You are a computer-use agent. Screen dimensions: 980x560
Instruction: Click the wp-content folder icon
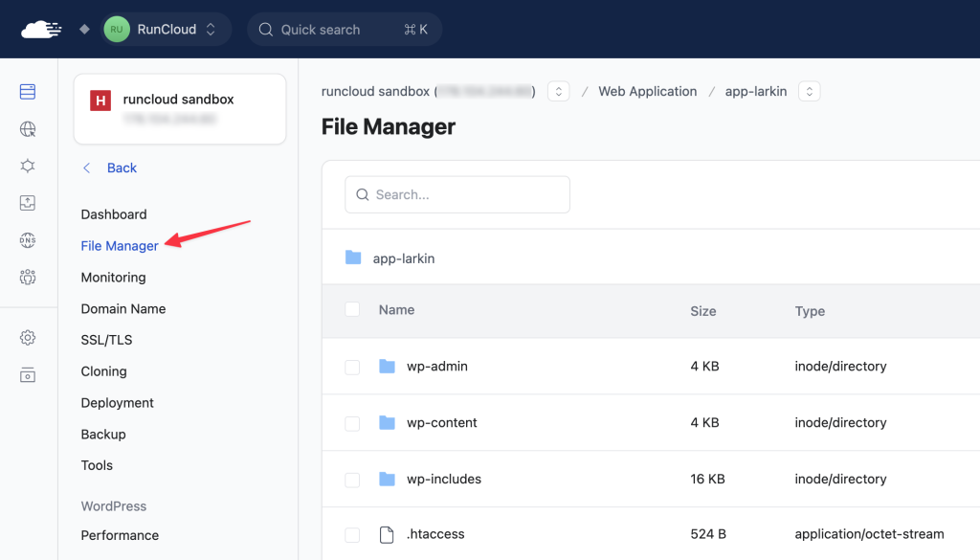point(387,422)
